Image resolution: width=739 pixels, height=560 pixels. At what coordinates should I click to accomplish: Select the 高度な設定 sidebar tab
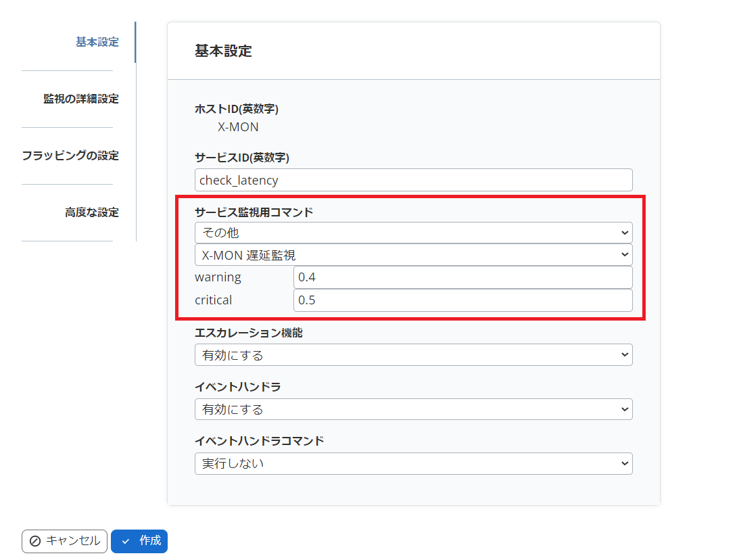click(91, 212)
